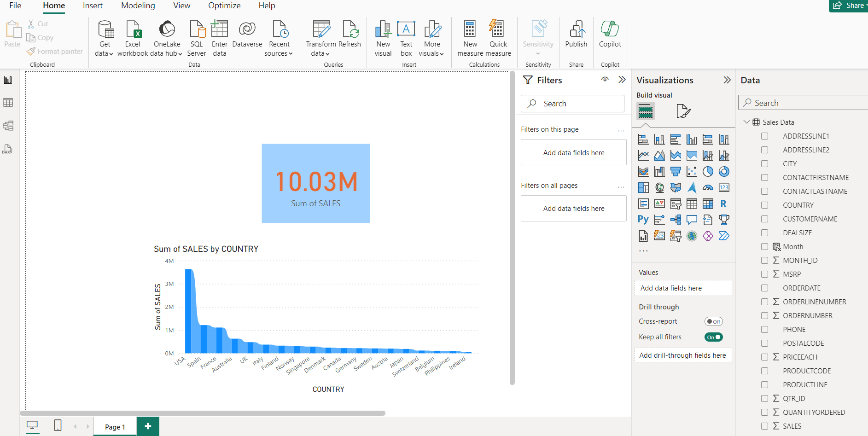The width and height of the screenshot is (868, 436).
Task: Collapse the Sales Data table
Action: click(x=747, y=122)
